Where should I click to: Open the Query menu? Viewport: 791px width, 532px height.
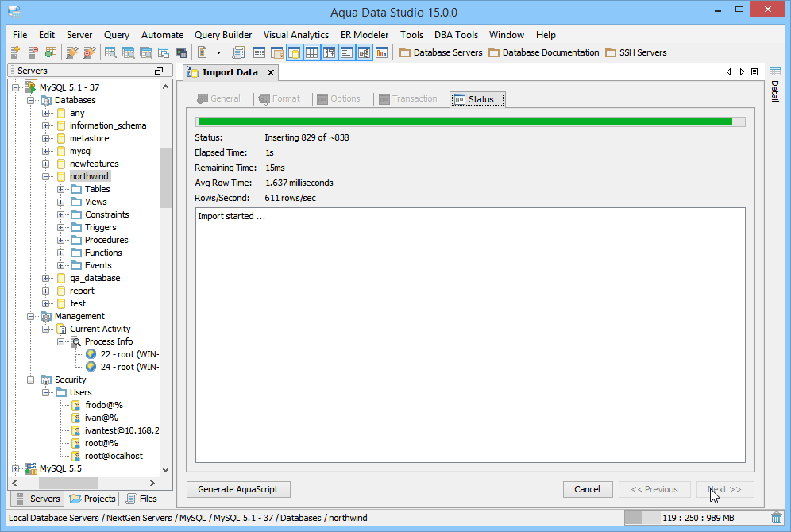click(117, 35)
